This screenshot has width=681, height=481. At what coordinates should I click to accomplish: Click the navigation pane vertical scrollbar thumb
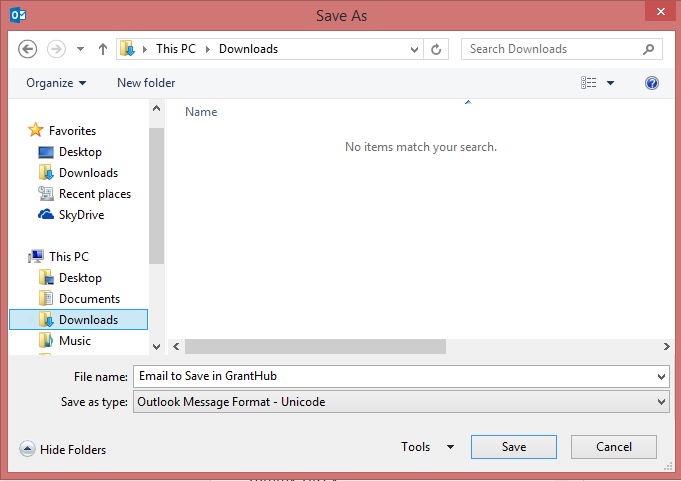156,195
